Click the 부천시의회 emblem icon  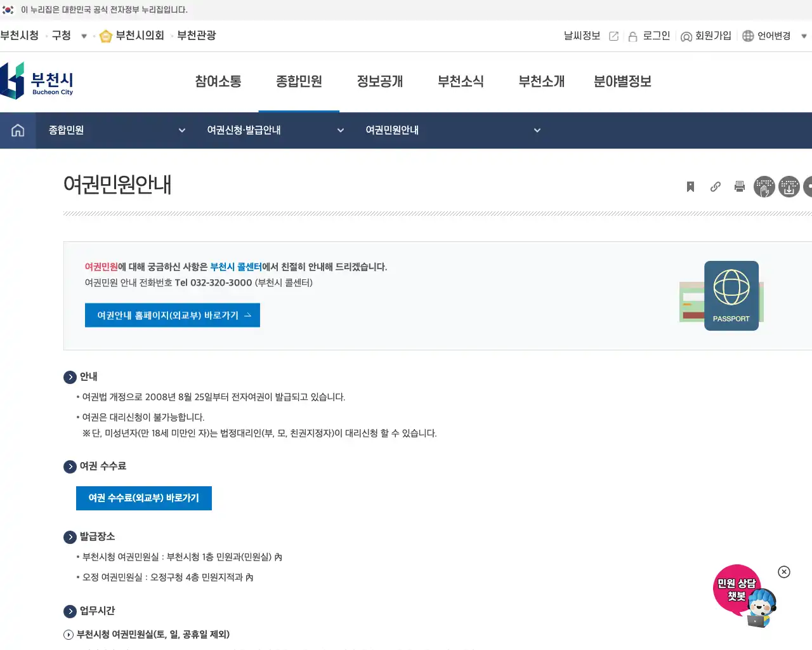pyautogui.click(x=106, y=36)
